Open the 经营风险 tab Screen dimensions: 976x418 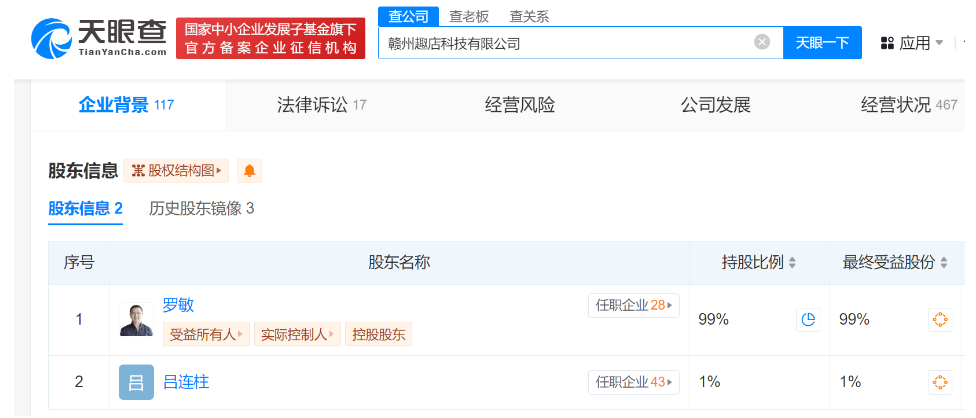520,105
